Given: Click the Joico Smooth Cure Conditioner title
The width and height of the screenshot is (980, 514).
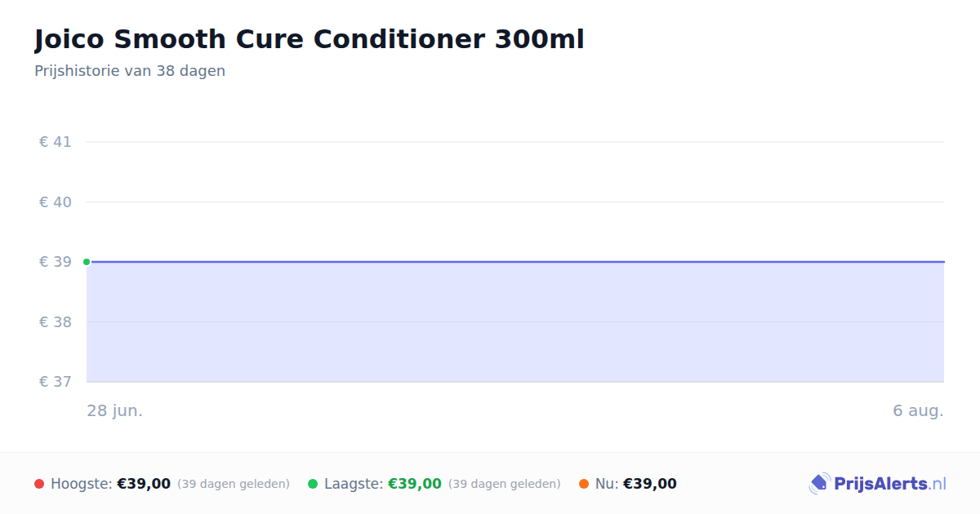Looking at the screenshot, I should click(x=309, y=39).
